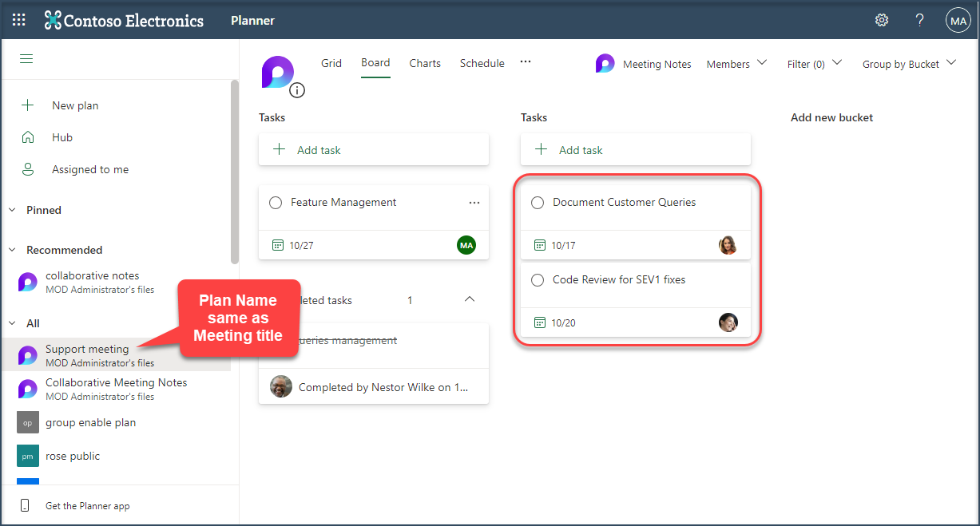Switch to the Grid tab
980x526 pixels.
point(331,63)
